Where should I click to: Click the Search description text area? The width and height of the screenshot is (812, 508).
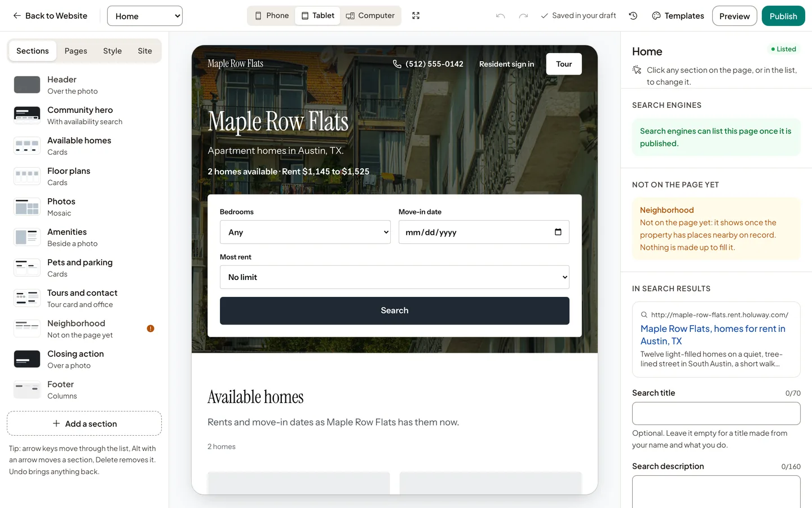[x=716, y=492]
